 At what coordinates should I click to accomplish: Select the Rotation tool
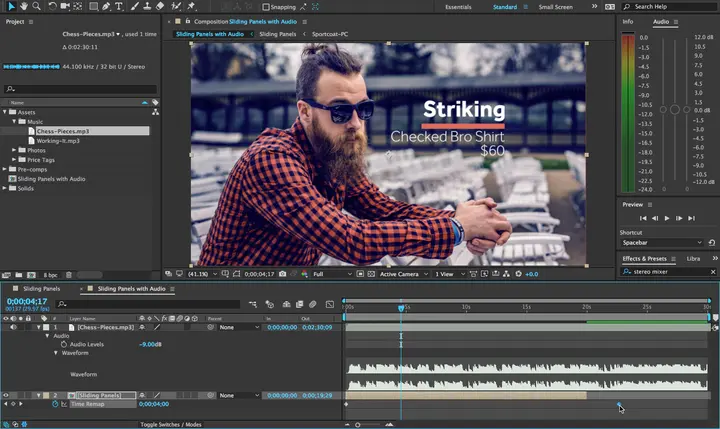click(52, 6)
